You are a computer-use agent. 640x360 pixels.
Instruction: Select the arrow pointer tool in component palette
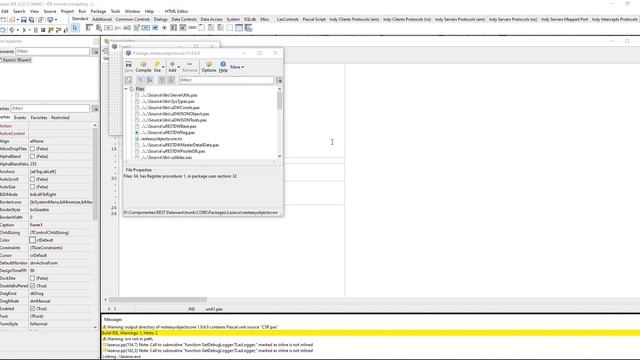click(75, 28)
